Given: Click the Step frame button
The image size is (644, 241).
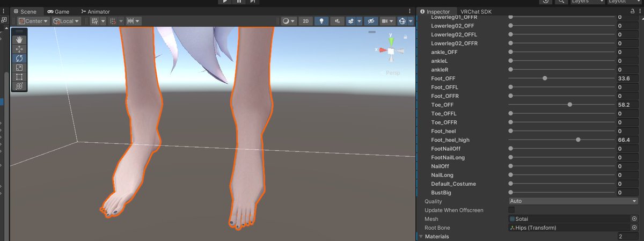Looking at the screenshot, I should pos(252,2).
